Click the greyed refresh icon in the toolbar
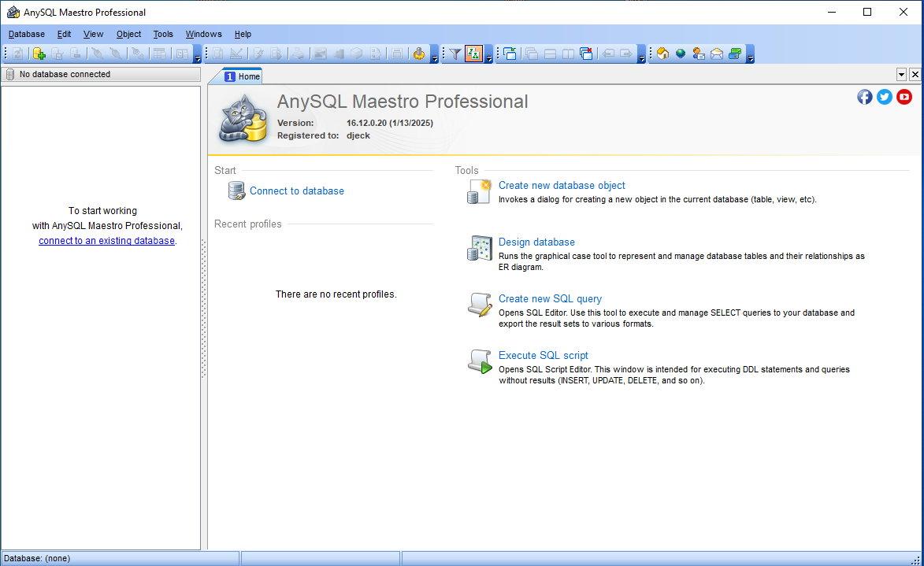The image size is (924, 566). point(18,54)
